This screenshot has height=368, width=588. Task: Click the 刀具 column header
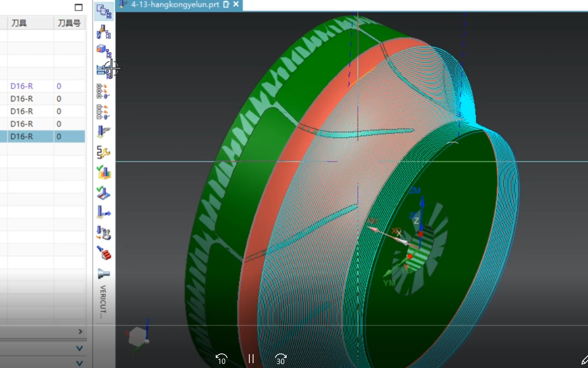click(x=30, y=23)
